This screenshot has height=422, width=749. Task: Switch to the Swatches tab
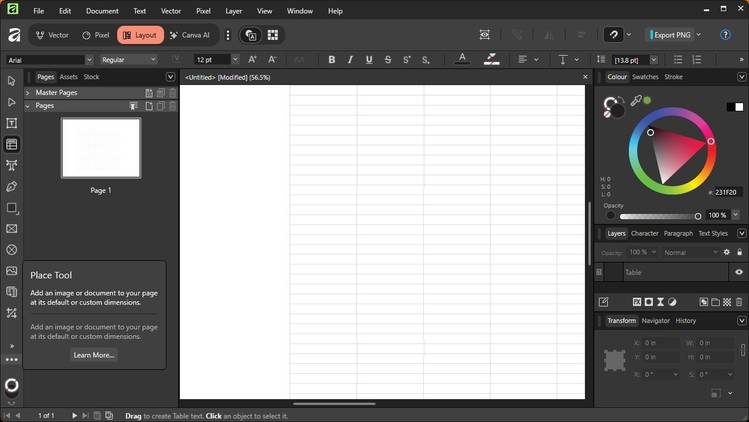point(645,76)
